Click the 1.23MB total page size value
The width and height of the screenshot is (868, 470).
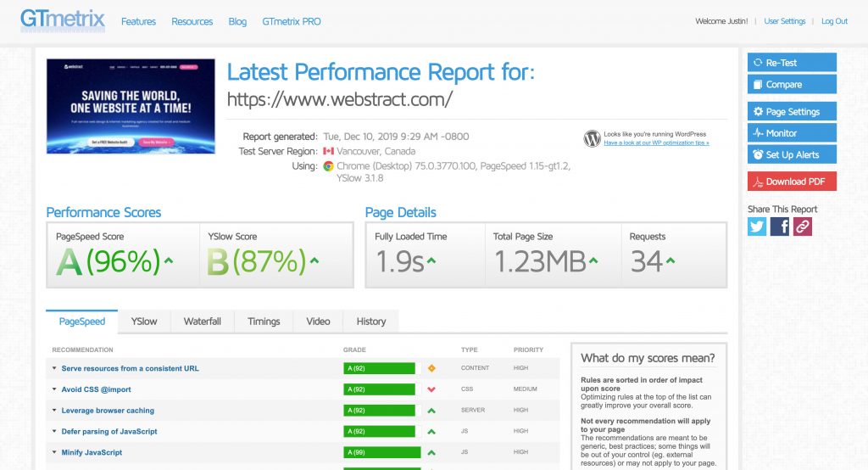click(540, 261)
